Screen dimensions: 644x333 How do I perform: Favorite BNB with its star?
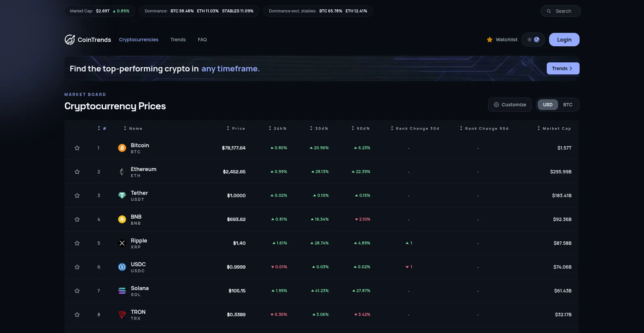pos(77,219)
